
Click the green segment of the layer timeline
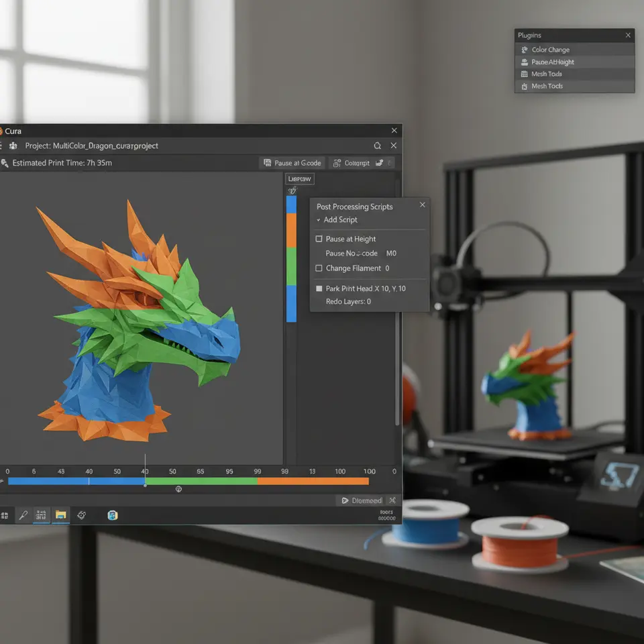[201, 481]
